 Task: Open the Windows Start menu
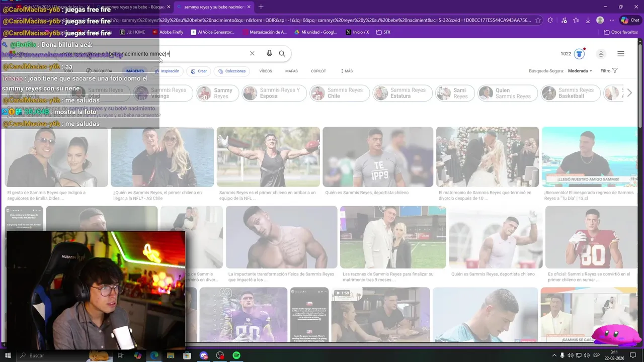[9, 355]
